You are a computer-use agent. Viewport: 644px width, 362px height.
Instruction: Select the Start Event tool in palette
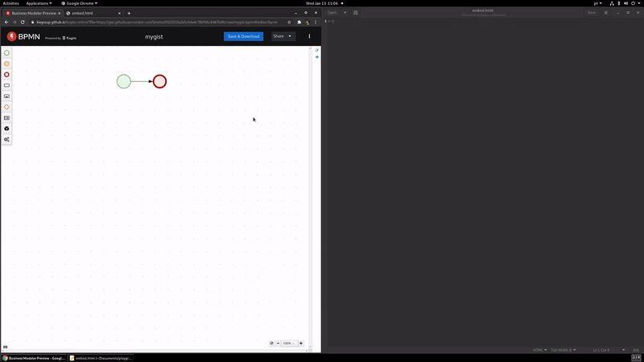(x=7, y=53)
